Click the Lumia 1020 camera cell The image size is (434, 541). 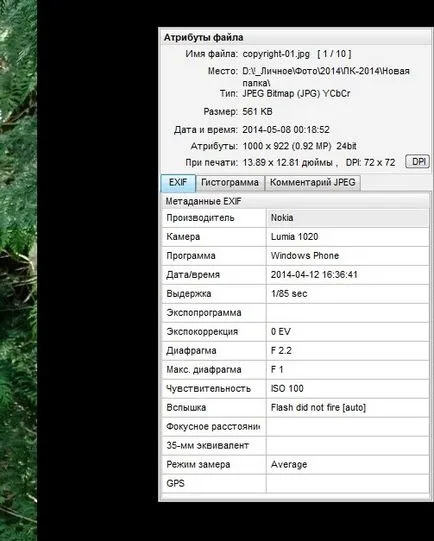click(347, 237)
